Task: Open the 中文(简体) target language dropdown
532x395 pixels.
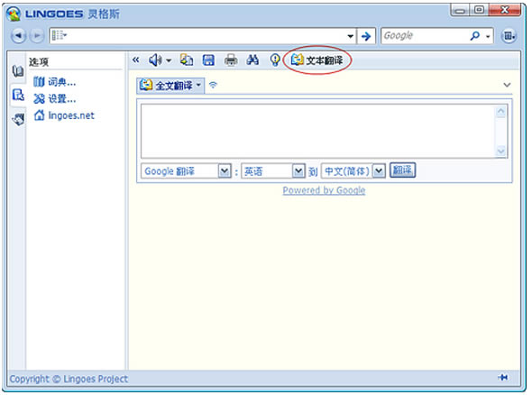Action: pos(379,171)
